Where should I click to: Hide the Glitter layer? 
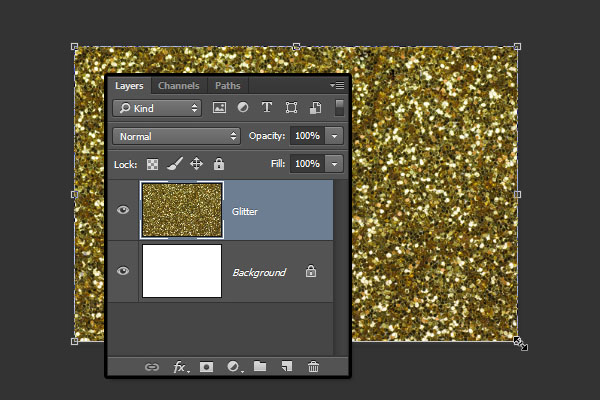[124, 210]
